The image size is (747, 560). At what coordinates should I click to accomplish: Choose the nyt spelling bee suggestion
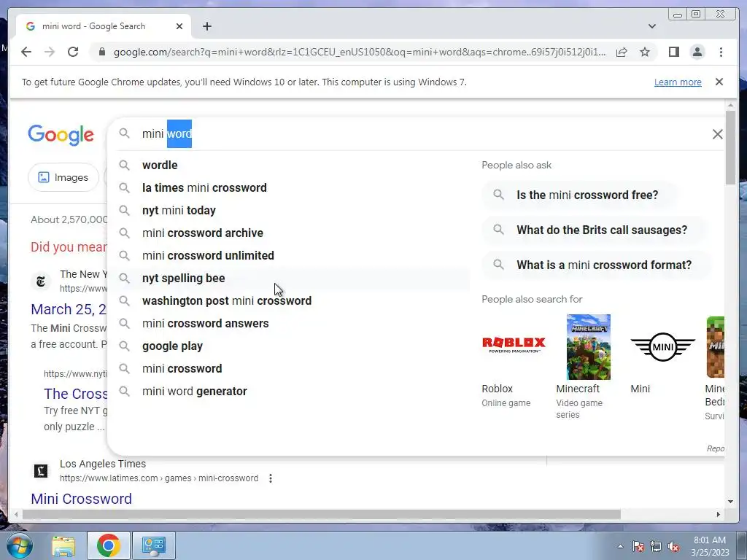coord(290,278)
